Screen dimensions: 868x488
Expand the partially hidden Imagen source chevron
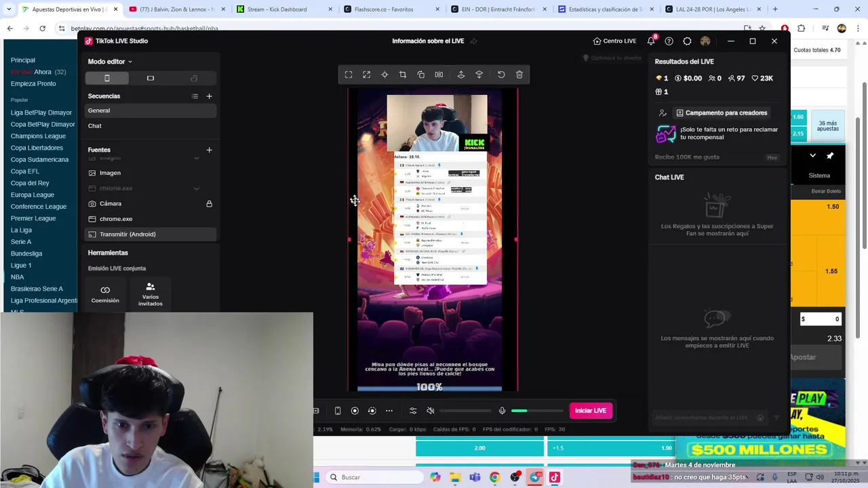197,159
